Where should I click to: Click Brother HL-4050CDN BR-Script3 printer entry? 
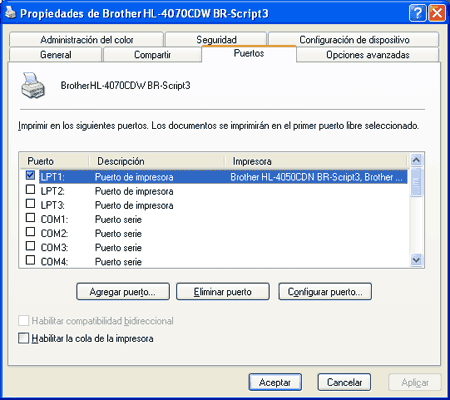(316, 177)
